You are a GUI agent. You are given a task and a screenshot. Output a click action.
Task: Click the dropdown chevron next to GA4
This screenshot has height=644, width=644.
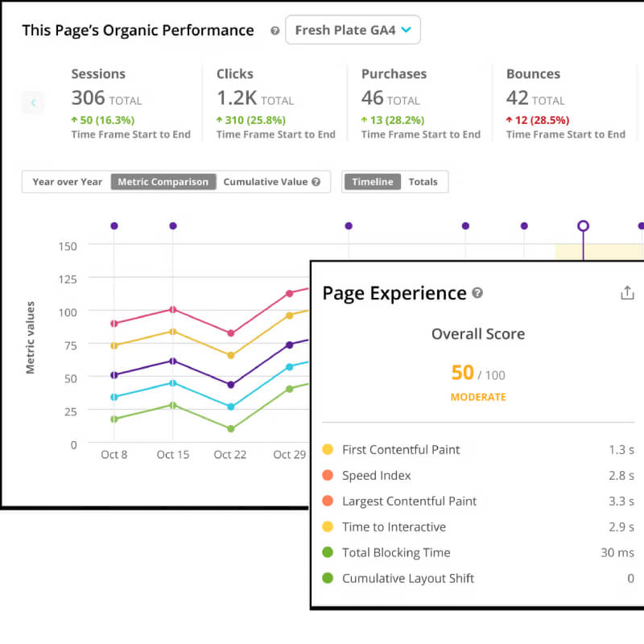407,30
